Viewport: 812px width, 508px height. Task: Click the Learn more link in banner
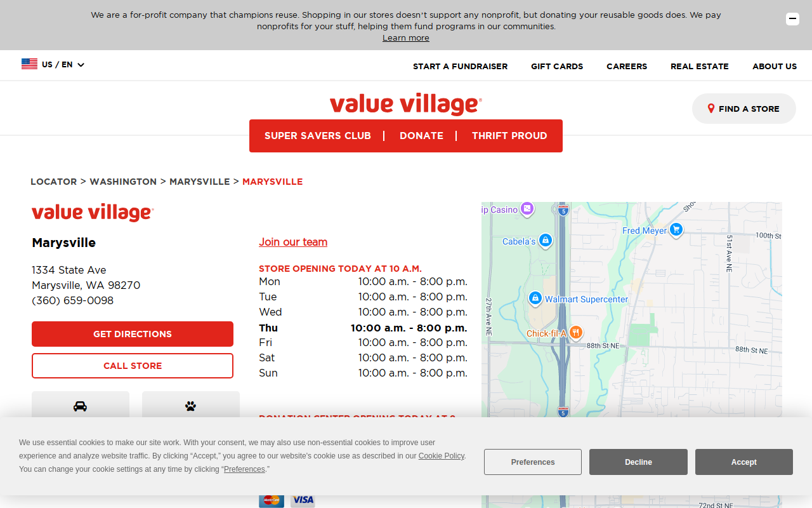click(x=406, y=38)
